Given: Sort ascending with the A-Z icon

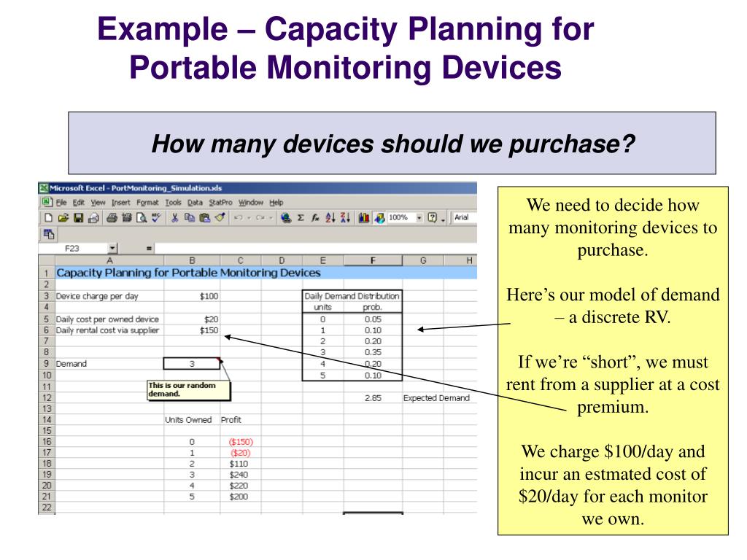Looking at the screenshot, I should click(x=330, y=217).
